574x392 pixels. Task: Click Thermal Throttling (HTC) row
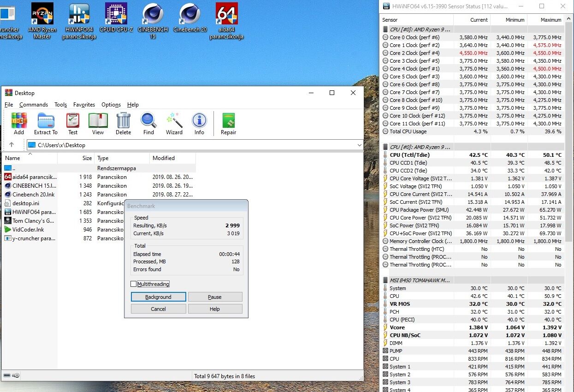pos(473,249)
